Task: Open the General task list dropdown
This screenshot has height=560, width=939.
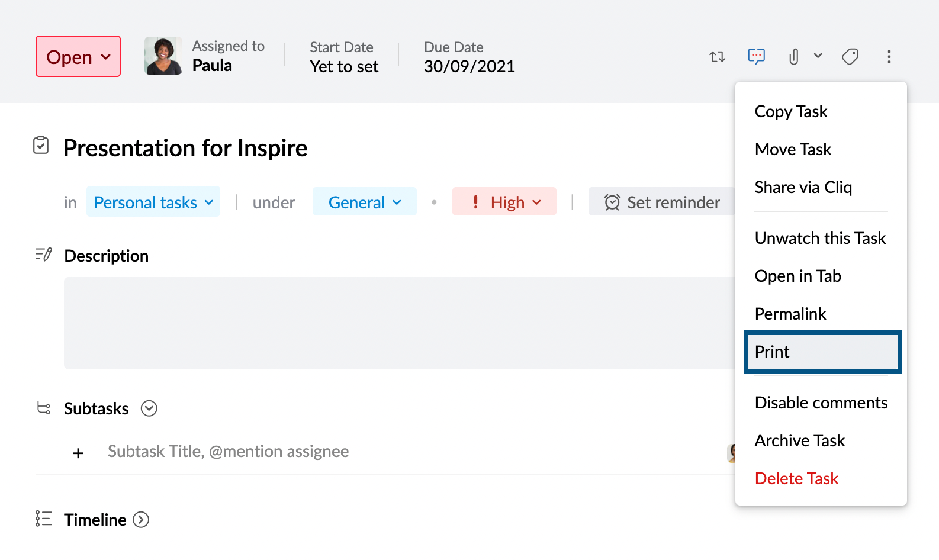Action: (x=365, y=202)
